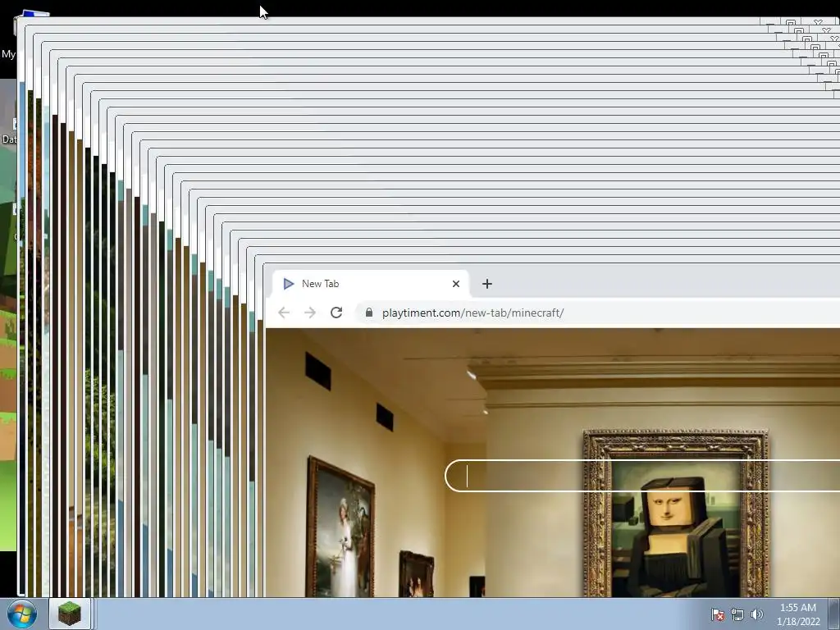Click the padlock site info icon
Screen dimensions: 840x630
coord(368,313)
